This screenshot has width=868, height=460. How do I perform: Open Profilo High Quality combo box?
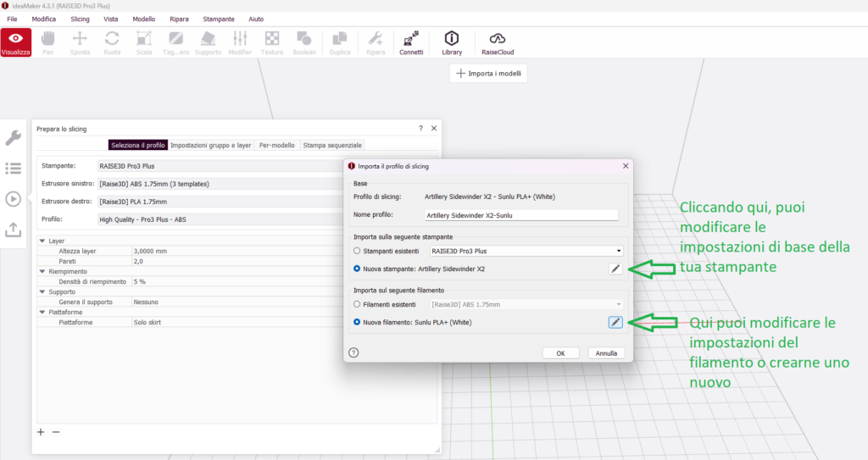[221, 219]
